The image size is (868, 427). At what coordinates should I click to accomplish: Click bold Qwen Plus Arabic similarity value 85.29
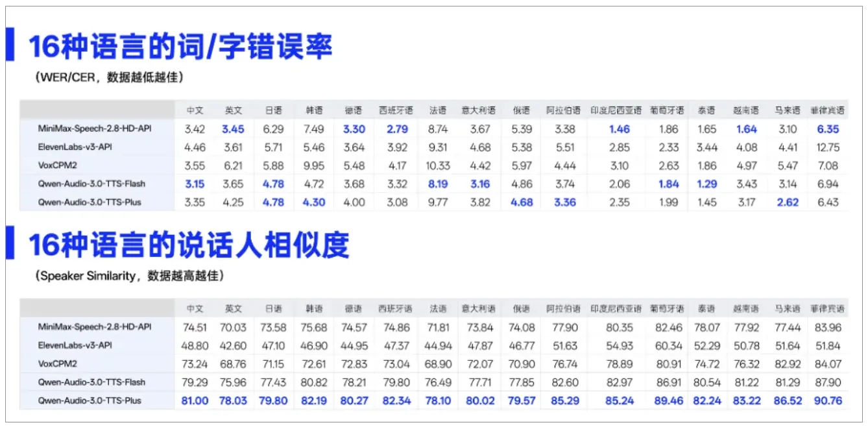click(564, 401)
